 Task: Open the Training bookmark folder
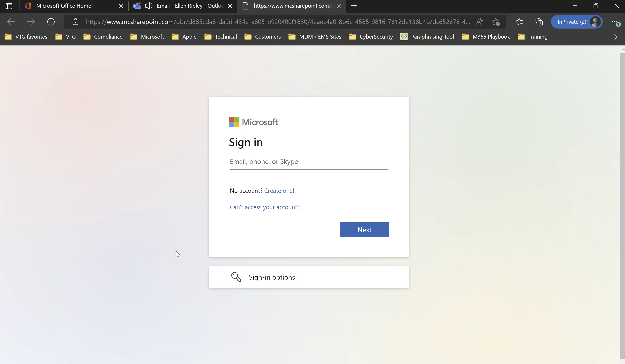(x=533, y=37)
